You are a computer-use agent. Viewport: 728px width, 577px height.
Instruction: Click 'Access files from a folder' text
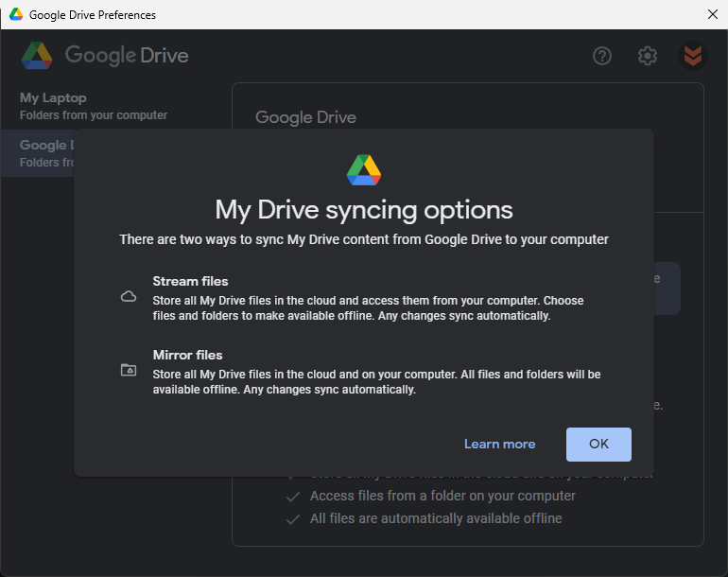(442, 496)
